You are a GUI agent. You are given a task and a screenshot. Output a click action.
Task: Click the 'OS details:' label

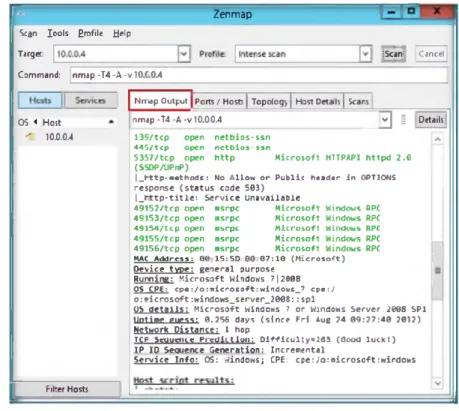pyautogui.click(x=161, y=309)
